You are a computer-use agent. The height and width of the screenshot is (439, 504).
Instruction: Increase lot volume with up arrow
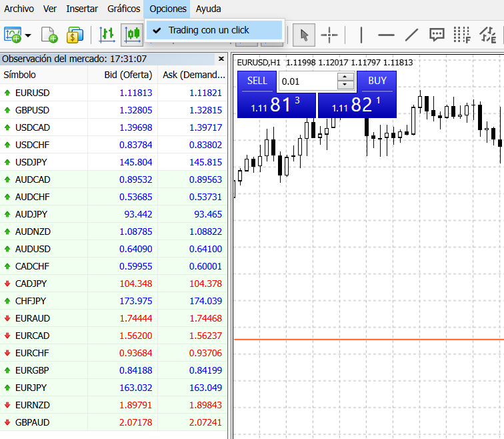pyautogui.click(x=345, y=77)
